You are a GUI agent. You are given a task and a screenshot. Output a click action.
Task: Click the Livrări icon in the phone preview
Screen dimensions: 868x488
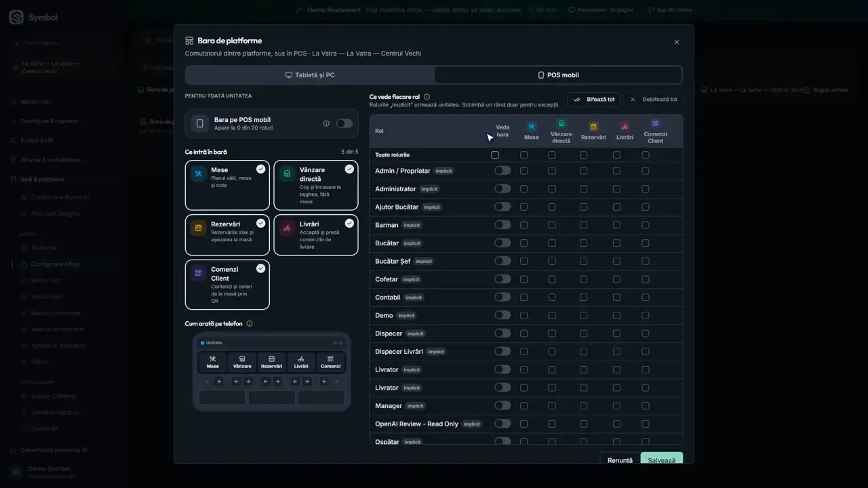(301, 359)
